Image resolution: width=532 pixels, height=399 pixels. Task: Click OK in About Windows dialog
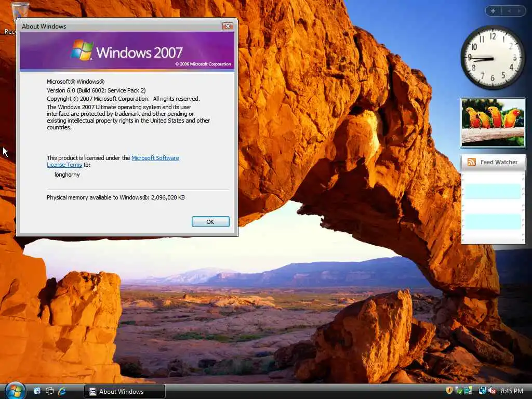pos(210,221)
